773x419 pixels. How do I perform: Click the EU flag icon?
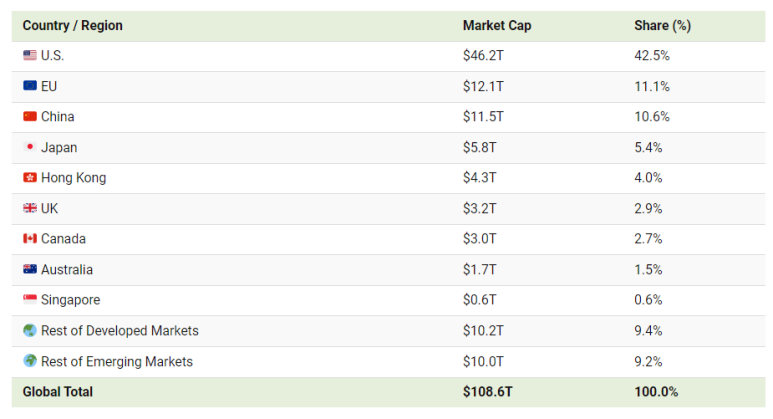pyautogui.click(x=30, y=86)
